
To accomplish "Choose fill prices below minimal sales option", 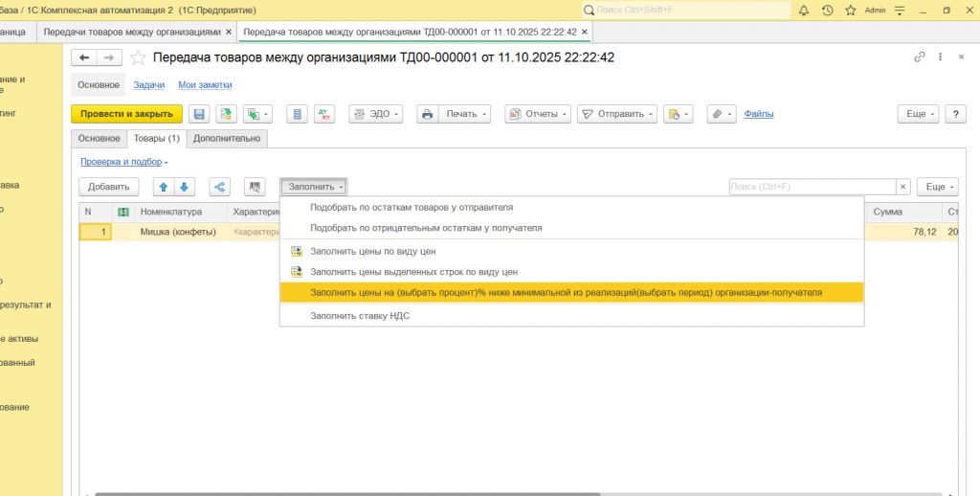I will (572, 292).
